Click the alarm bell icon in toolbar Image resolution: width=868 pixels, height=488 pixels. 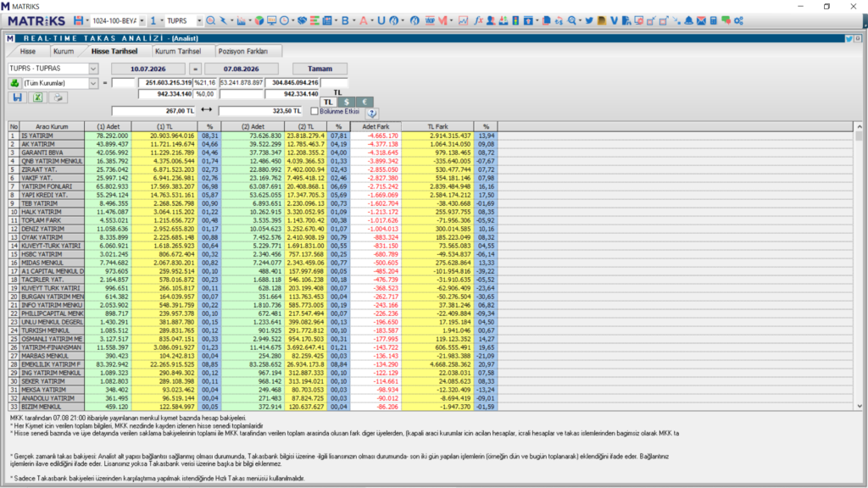coord(688,20)
